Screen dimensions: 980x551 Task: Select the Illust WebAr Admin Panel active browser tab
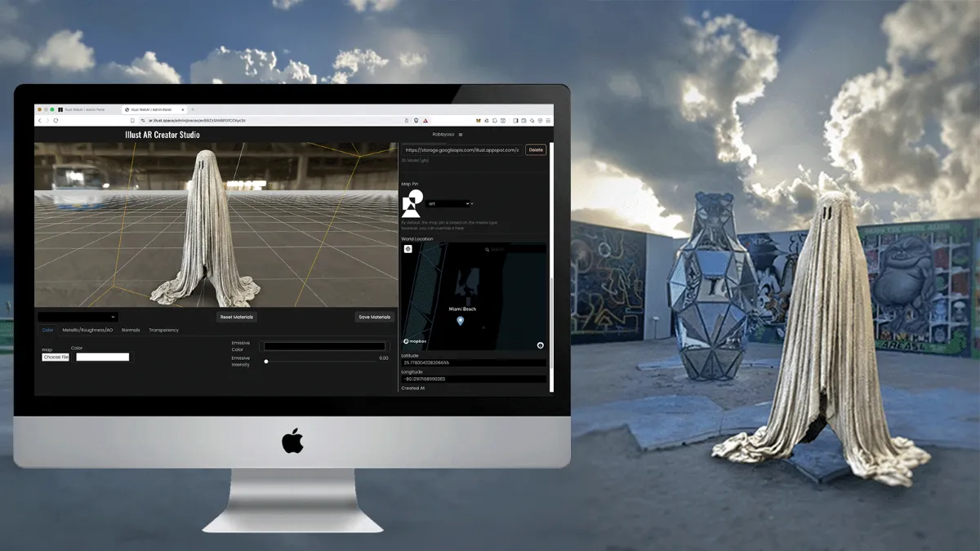(153, 109)
